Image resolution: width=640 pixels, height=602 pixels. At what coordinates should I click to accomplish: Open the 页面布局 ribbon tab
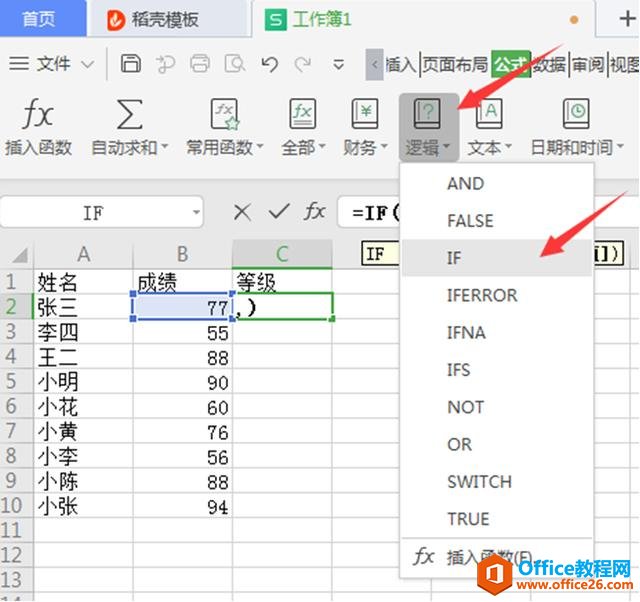(455, 64)
